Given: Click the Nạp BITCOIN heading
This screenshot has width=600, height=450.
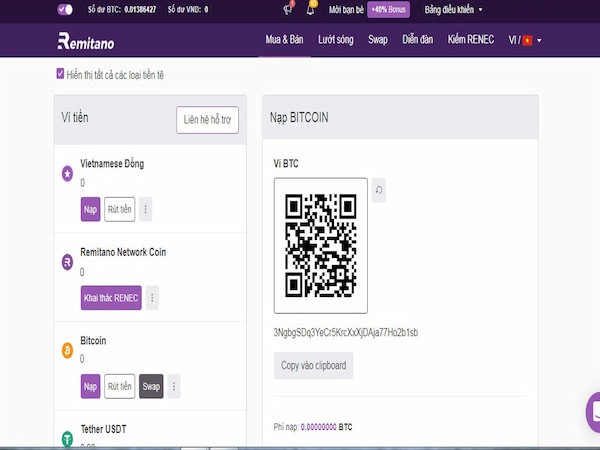Looking at the screenshot, I should point(299,117).
